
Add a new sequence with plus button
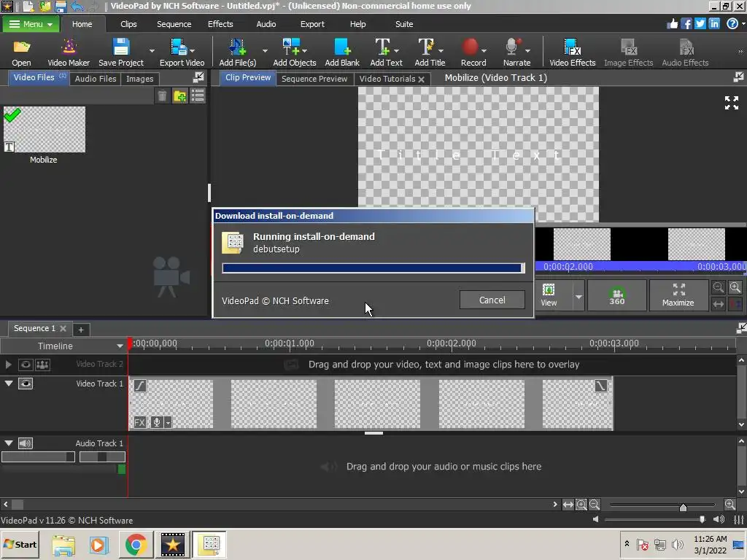(81, 330)
